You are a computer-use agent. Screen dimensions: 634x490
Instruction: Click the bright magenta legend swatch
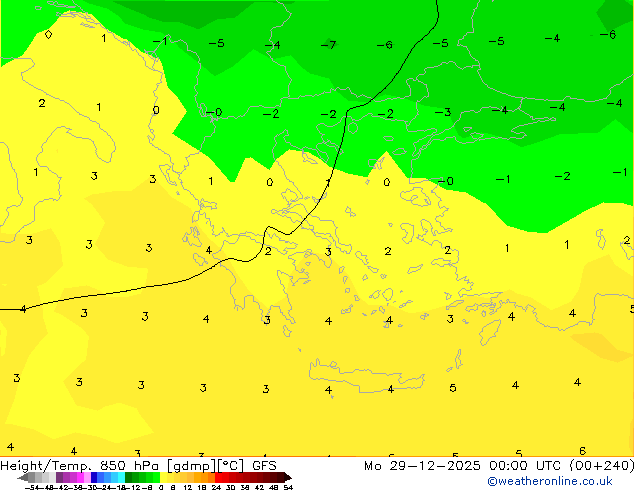pyautogui.click(x=80, y=477)
